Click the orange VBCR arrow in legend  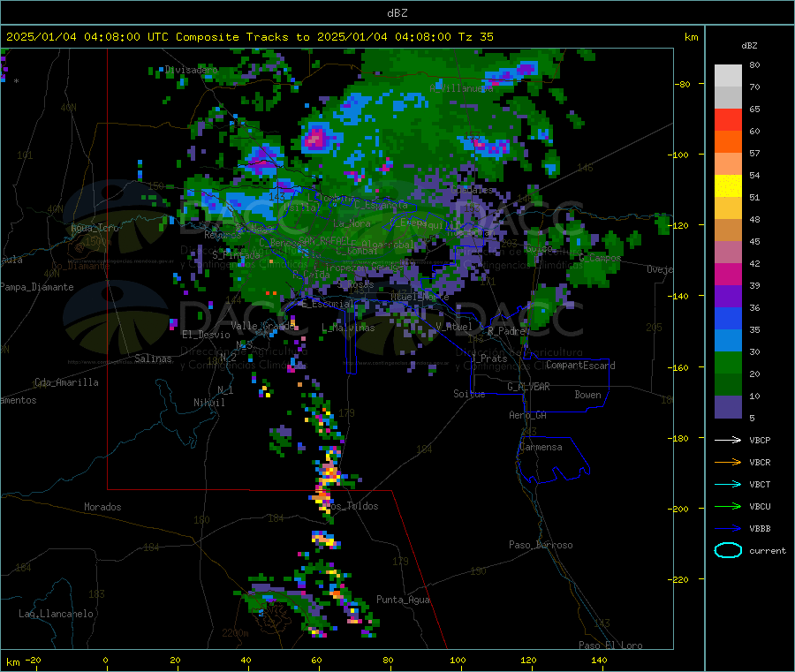(728, 462)
